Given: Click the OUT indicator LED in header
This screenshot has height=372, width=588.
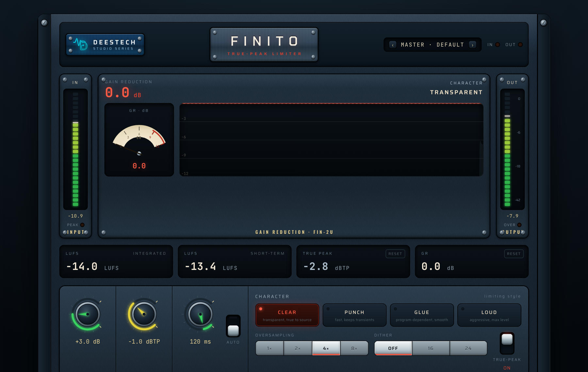Looking at the screenshot, I should coord(520,45).
